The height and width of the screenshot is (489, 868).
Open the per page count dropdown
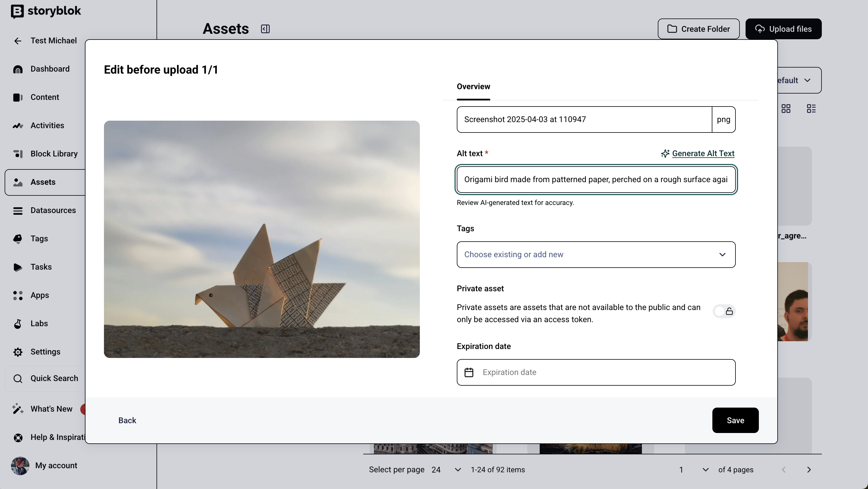[446, 470]
